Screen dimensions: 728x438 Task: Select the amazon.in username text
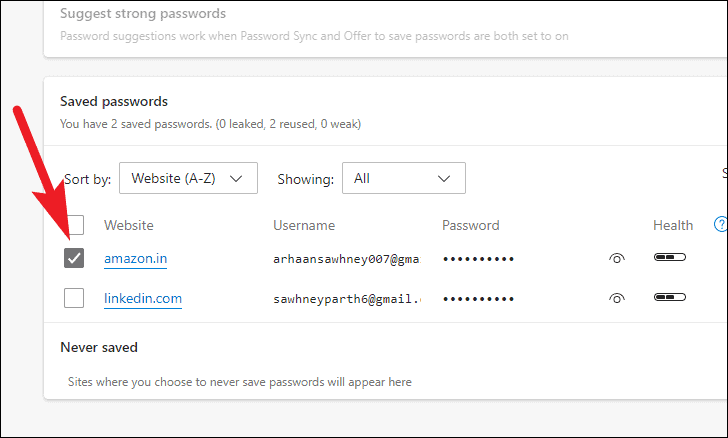click(x=346, y=259)
